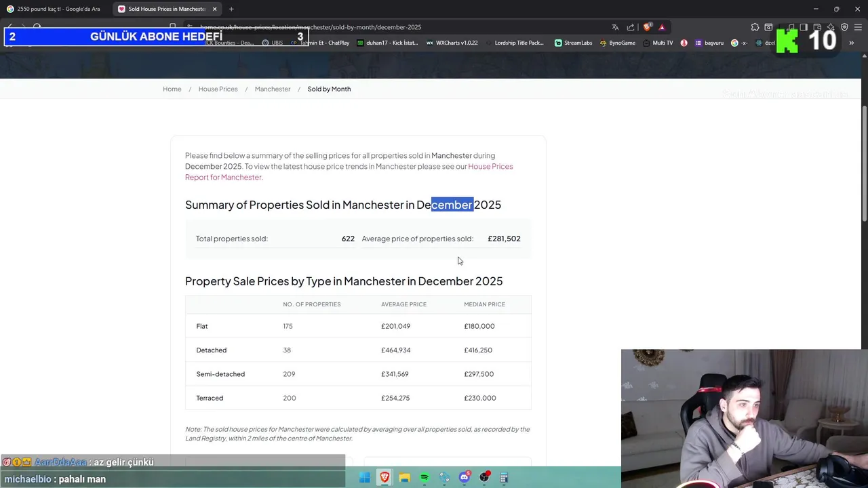Open OBS Studio from the taskbar

[x=484, y=477]
